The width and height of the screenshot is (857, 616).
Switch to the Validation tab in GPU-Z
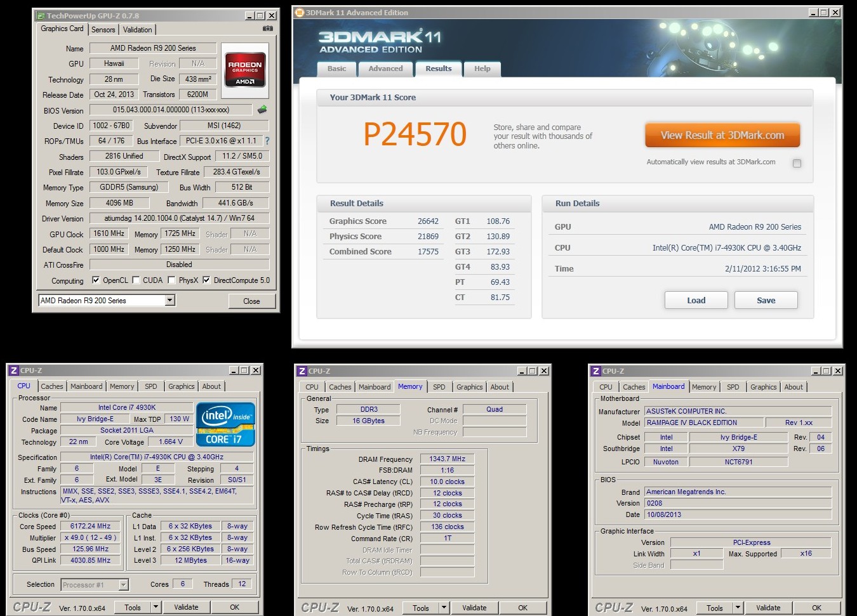pos(138,30)
